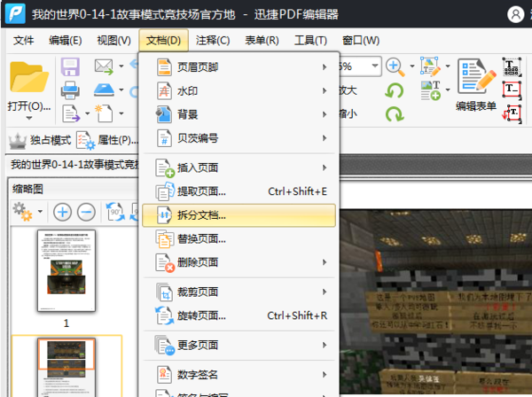Select the red text box tool icon
Screen dimensions: 532x397
click(512, 90)
